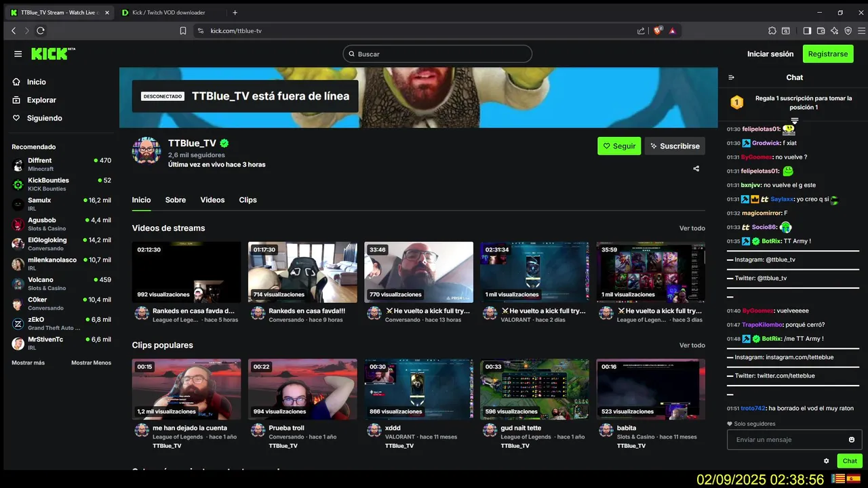The image size is (868, 488).
Task: Switch to the Inicio channel tab
Action: pyautogui.click(x=141, y=200)
